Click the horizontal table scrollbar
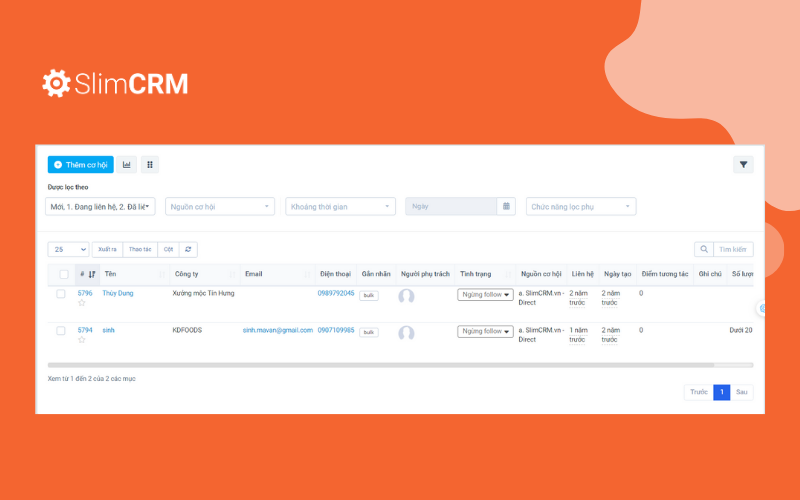 click(x=381, y=365)
